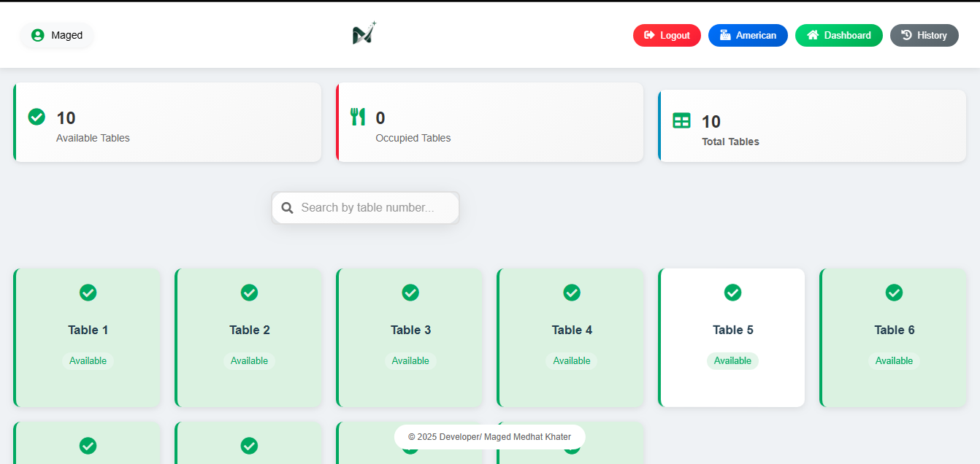Click the Available badge on Table 6
Image resolution: width=980 pixels, height=464 pixels.
click(894, 361)
